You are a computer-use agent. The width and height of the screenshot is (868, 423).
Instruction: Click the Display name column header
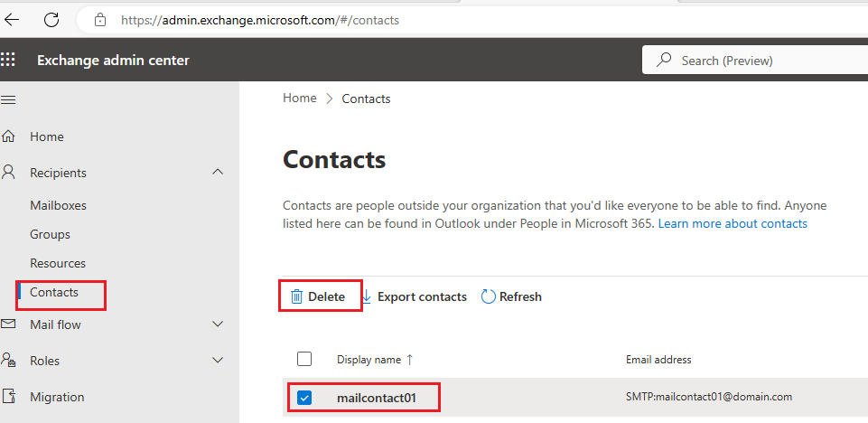point(369,360)
